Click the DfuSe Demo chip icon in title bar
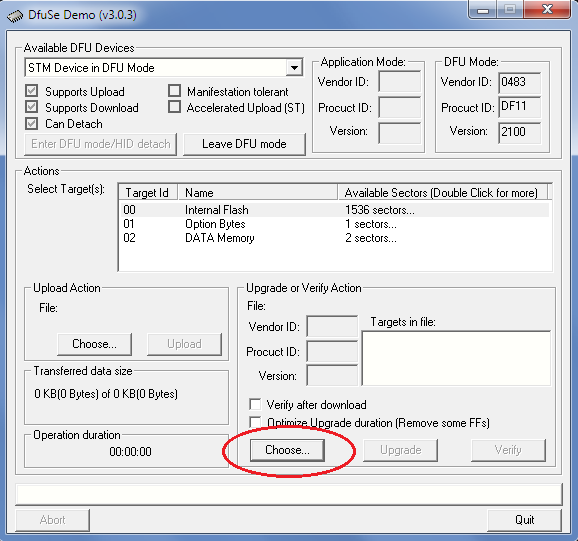This screenshot has width=578, height=541. tap(15, 15)
